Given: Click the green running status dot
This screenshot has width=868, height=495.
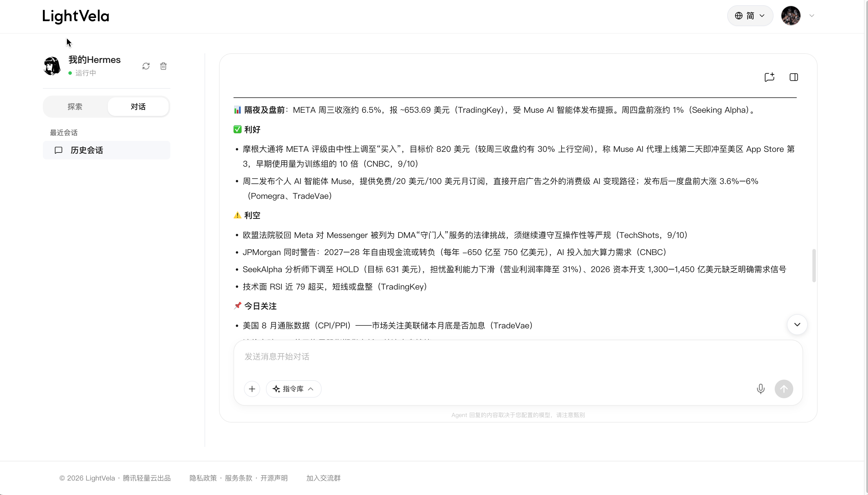Looking at the screenshot, I should coord(70,73).
